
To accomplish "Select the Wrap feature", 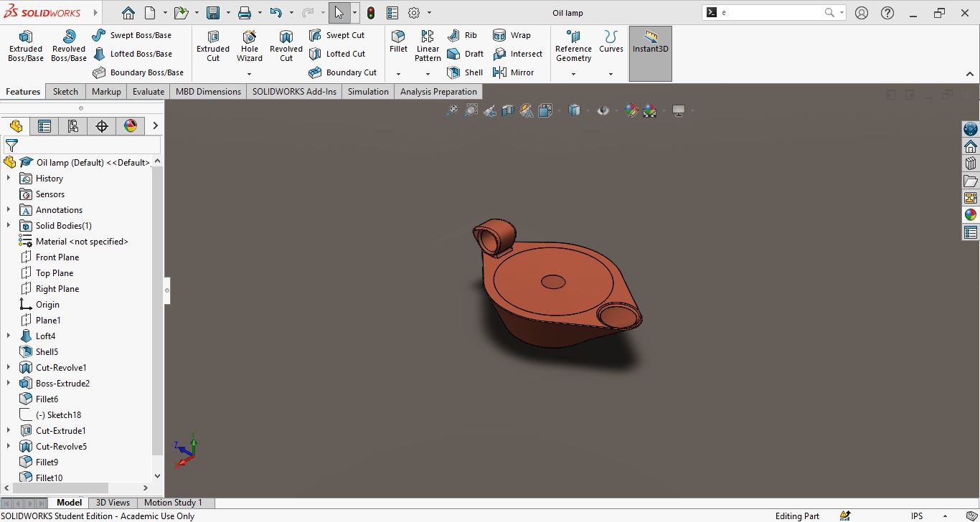I will pos(512,35).
